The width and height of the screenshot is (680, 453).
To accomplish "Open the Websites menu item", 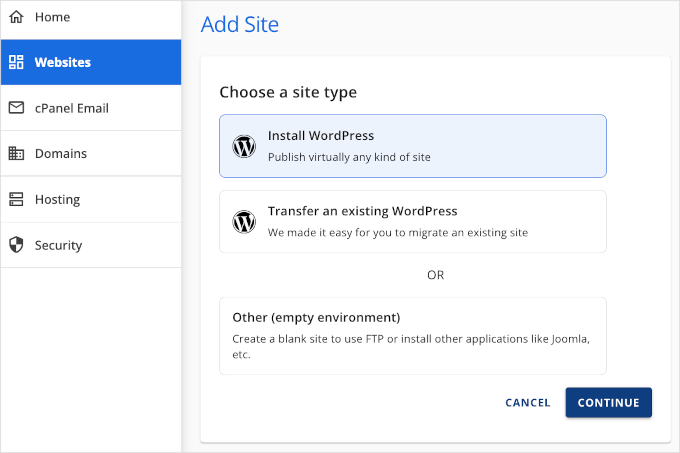I will [91, 62].
